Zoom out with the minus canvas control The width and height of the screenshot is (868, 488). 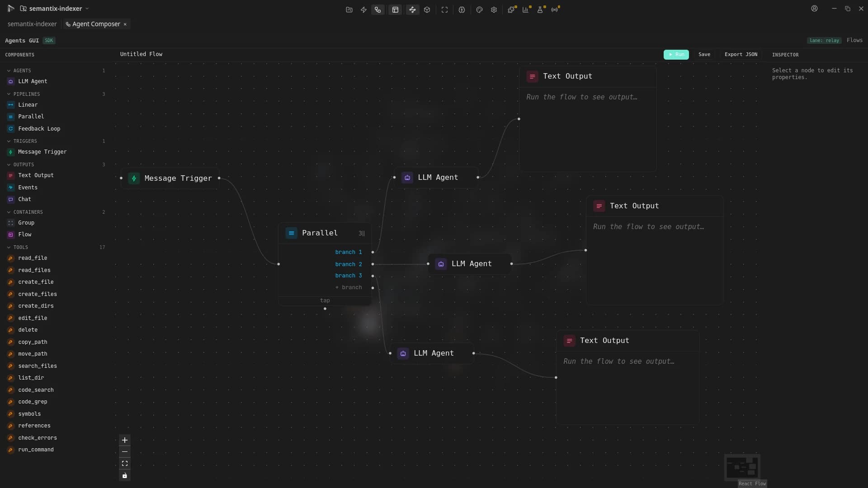[x=125, y=452]
